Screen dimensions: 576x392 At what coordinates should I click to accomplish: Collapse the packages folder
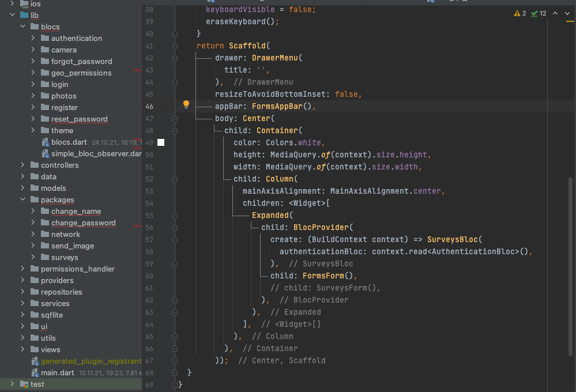[22, 199]
